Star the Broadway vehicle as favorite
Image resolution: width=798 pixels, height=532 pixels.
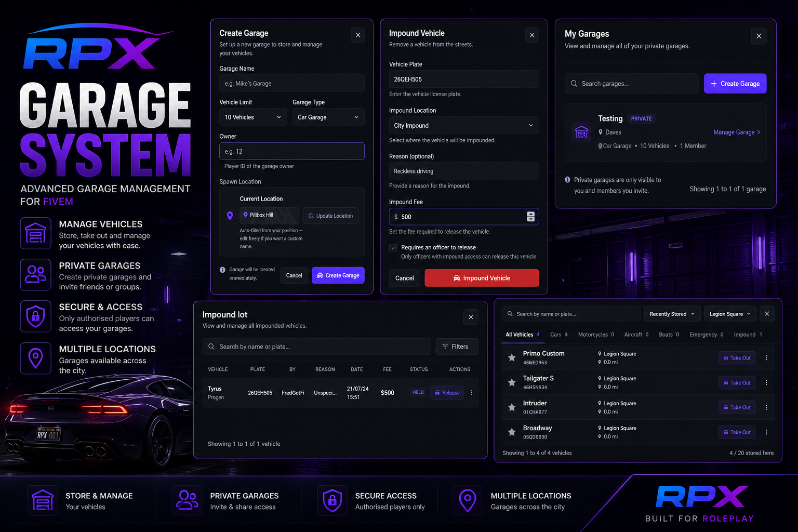pyautogui.click(x=512, y=432)
